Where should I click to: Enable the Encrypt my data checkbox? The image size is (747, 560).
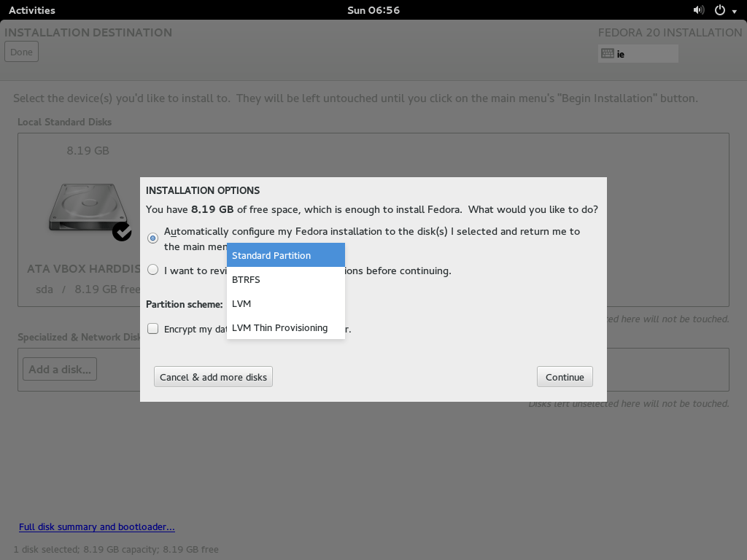coord(153,329)
